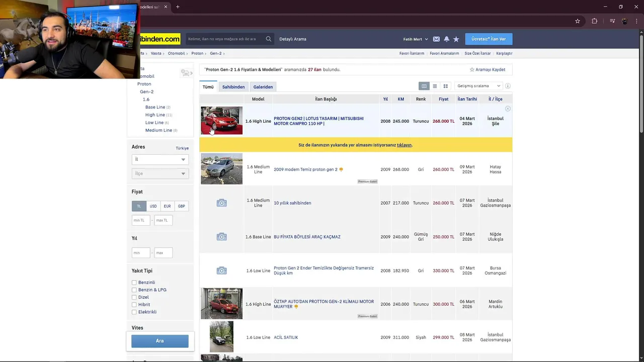Open Size Özel İlanlar menu link
Screen dimensions: 644x362
pyautogui.click(x=477, y=53)
